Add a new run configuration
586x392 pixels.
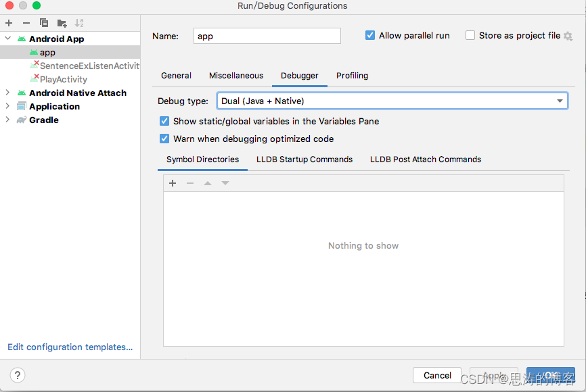pos(9,23)
